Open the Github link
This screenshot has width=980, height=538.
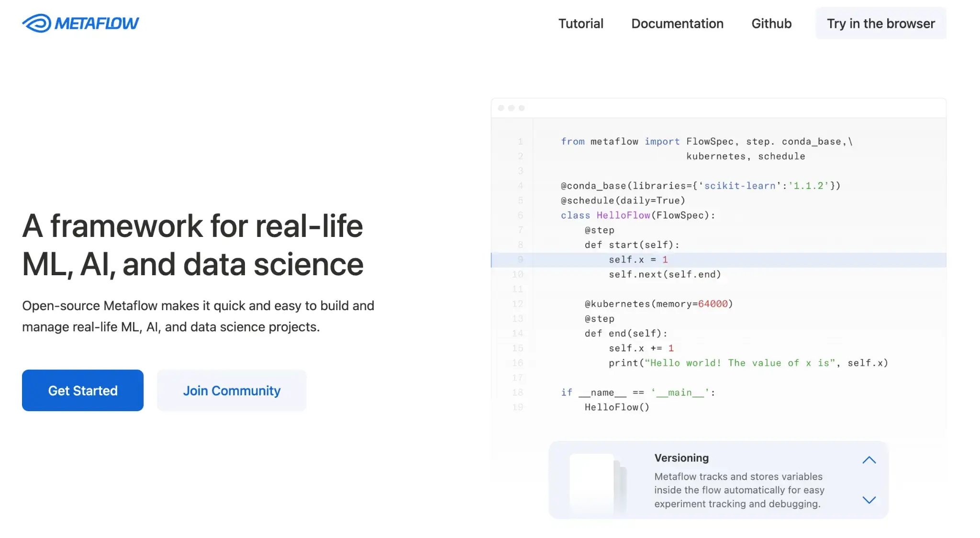pos(771,23)
